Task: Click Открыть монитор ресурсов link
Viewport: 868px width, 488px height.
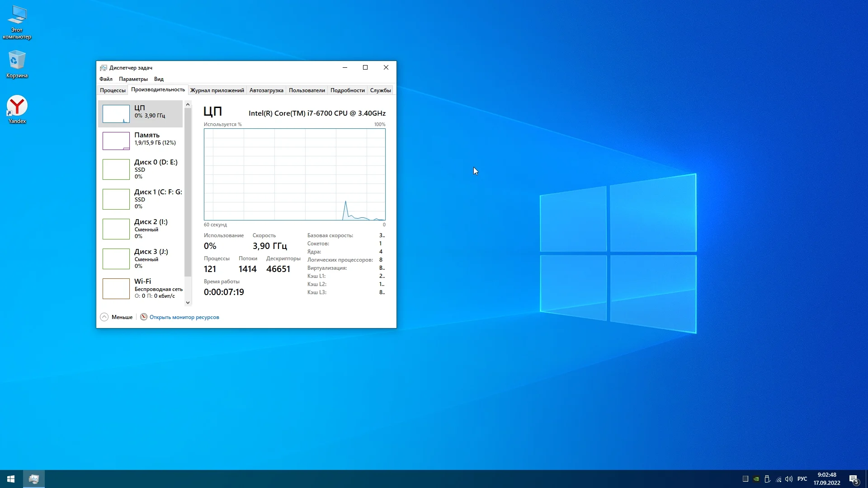Action: tap(184, 317)
